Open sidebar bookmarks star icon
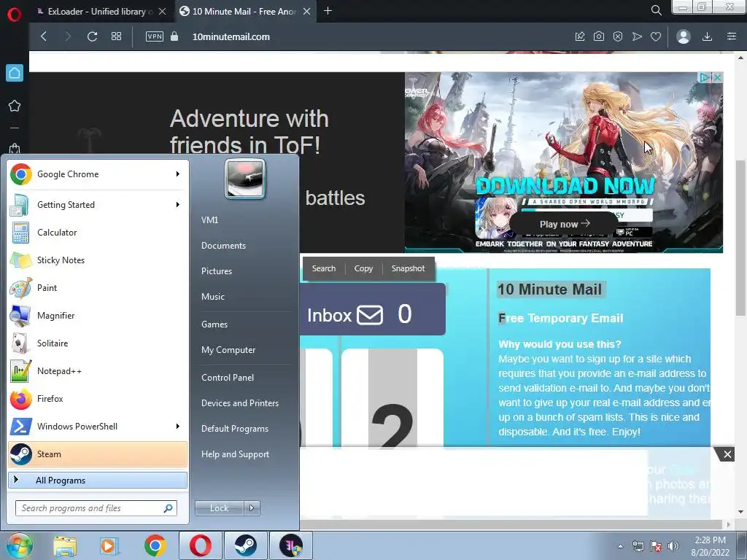This screenshot has width=747, height=560. click(x=15, y=106)
